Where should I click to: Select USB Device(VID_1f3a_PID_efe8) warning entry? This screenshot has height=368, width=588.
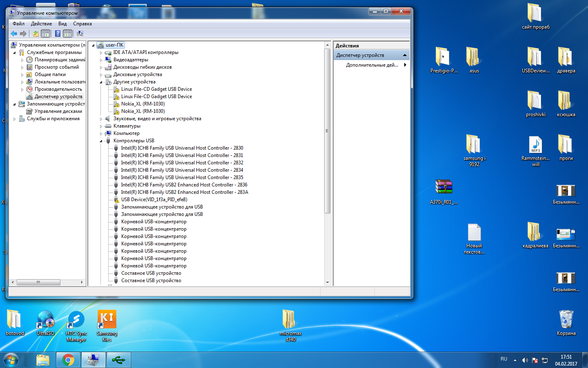(x=154, y=200)
